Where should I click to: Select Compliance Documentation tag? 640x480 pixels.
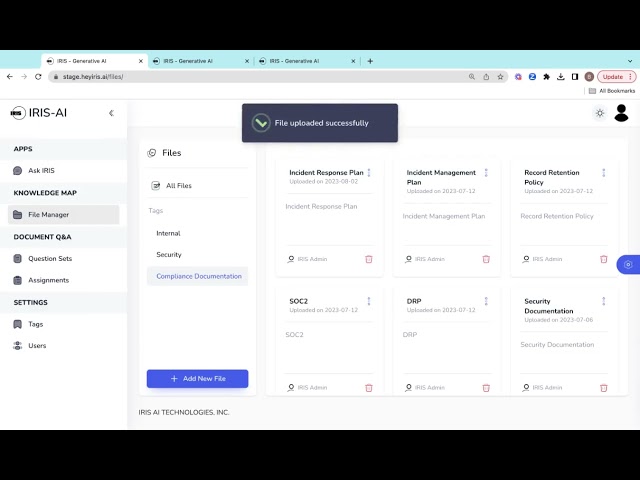coord(198,276)
